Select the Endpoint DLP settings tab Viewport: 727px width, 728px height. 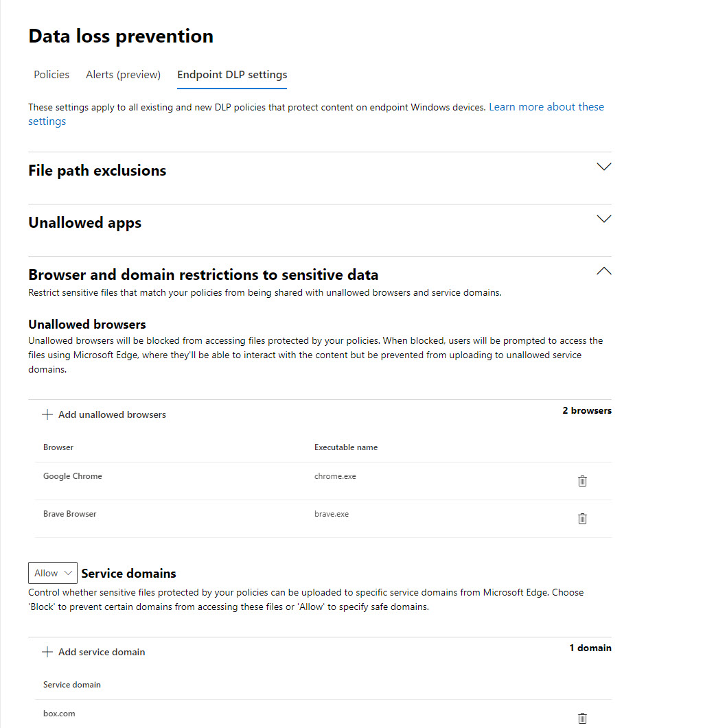tap(232, 74)
